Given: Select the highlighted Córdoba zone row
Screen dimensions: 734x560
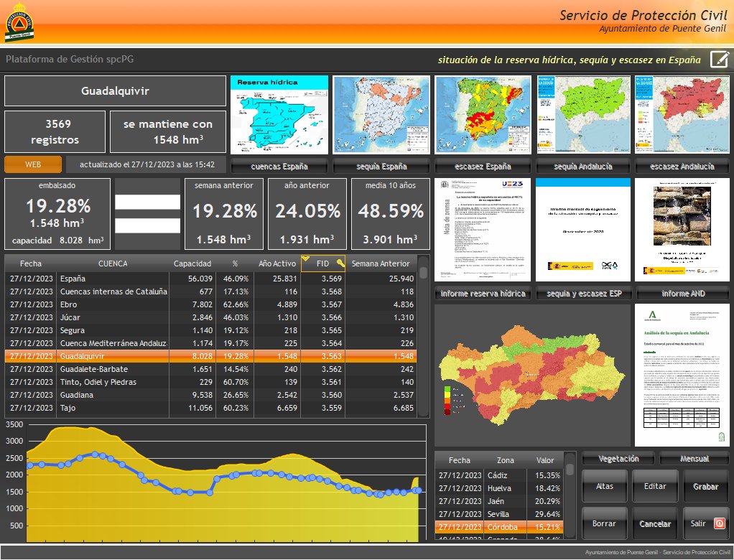Looking at the screenshot, I should coord(499,527).
